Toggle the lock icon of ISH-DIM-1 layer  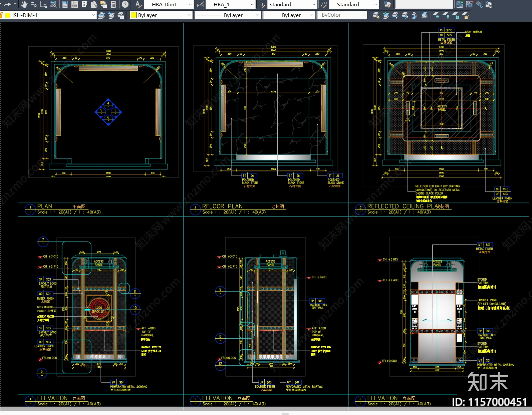pos(2,15)
